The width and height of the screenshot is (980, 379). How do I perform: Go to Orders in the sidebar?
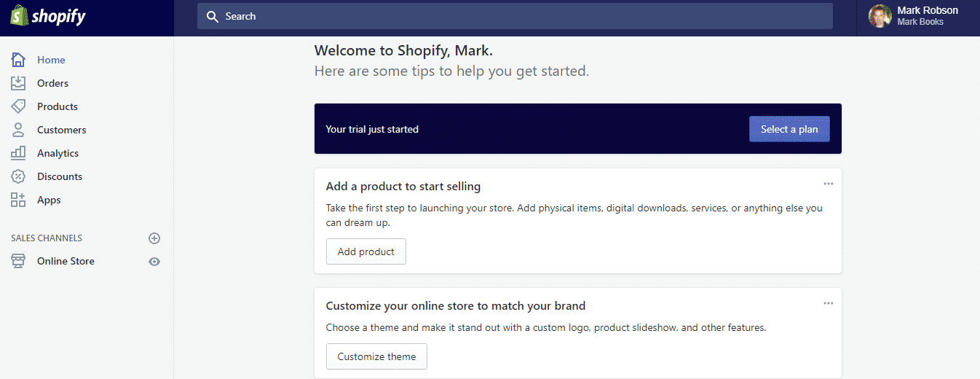click(52, 83)
